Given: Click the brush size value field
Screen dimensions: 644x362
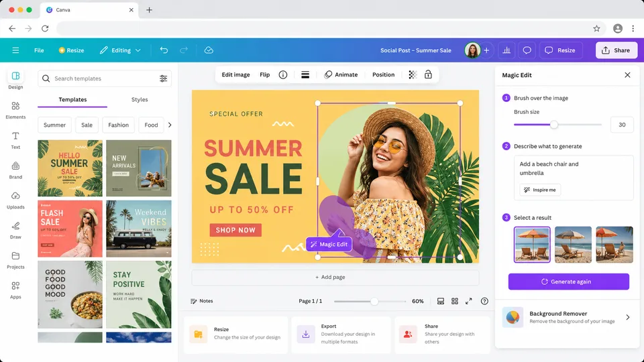Looking at the screenshot, I should tap(622, 125).
